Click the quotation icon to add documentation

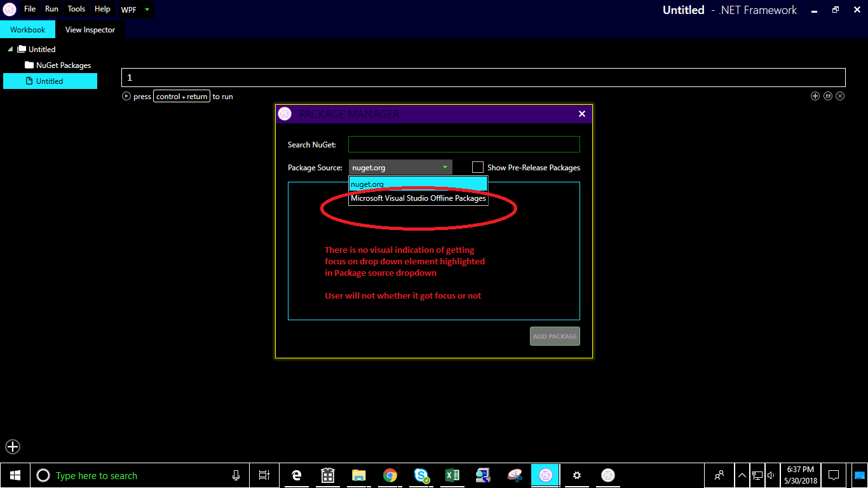[x=828, y=96]
